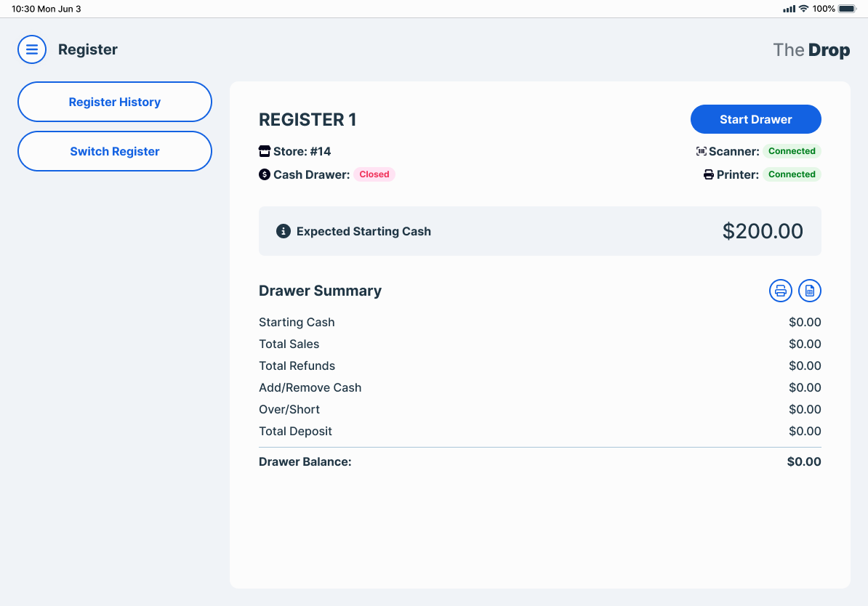Click the Closed cash drawer status badge
Screen dimensions: 868x606
tap(374, 174)
